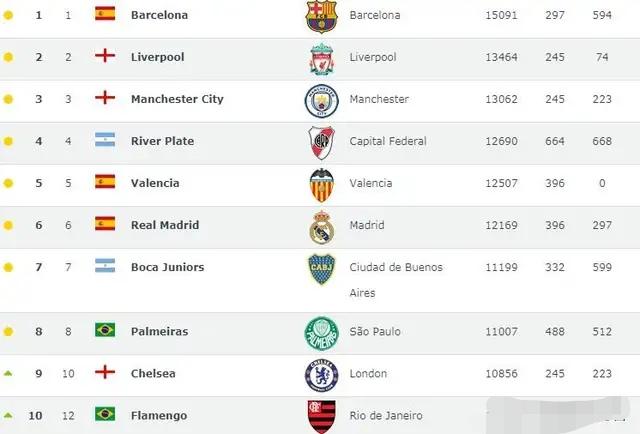Select Flamengo team name link
This screenshot has width=640, height=434.
click(x=159, y=416)
